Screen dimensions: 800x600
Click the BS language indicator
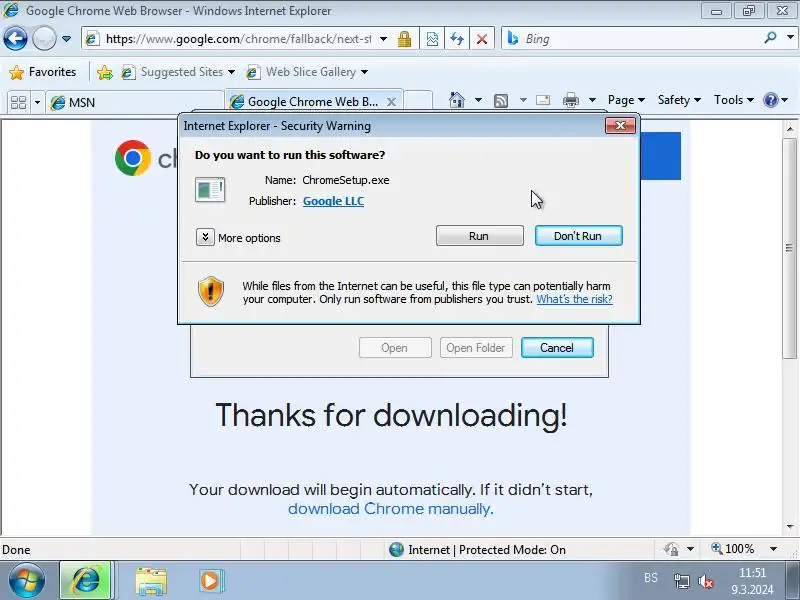pyautogui.click(x=651, y=578)
